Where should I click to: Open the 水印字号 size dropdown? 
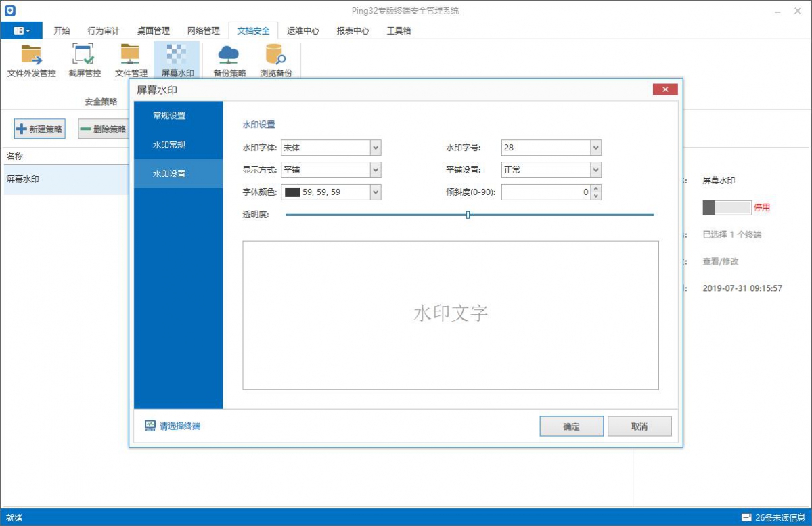(595, 148)
